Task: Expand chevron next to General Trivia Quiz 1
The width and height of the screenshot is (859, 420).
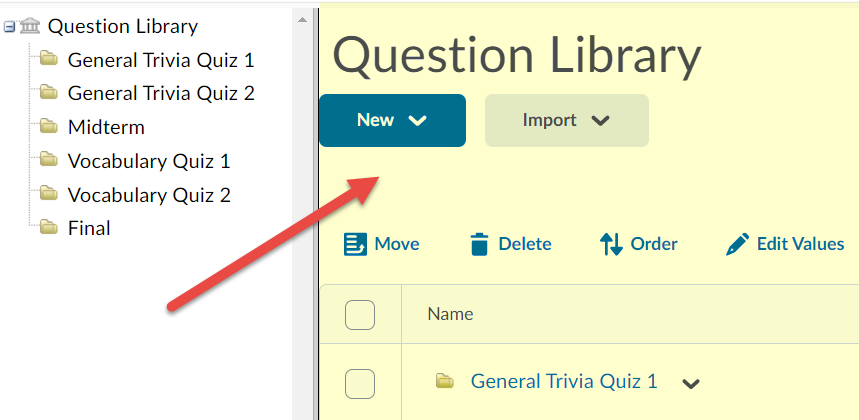Action: coord(691,383)
